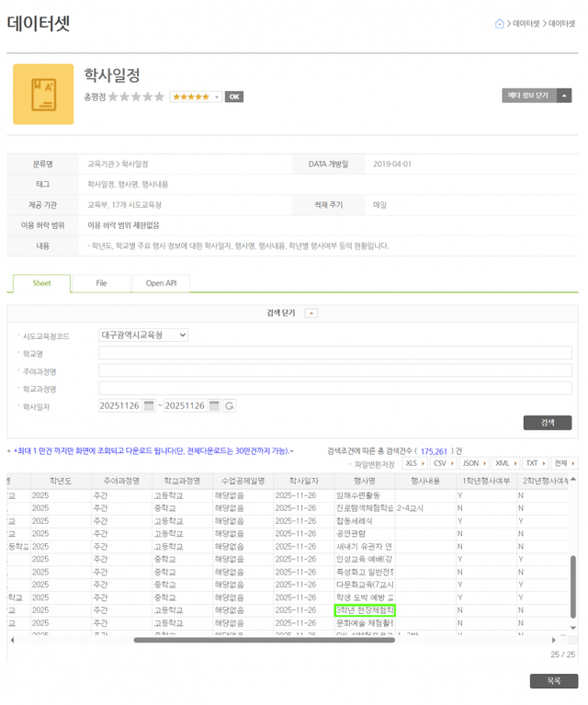Collapse the search panel with 검색 닫기 arrow
This screenshot has width=588, height=705.
311,313
